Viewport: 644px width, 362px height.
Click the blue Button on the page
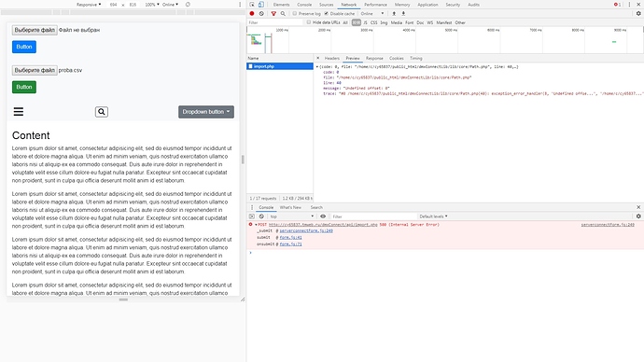pos(24,47)
